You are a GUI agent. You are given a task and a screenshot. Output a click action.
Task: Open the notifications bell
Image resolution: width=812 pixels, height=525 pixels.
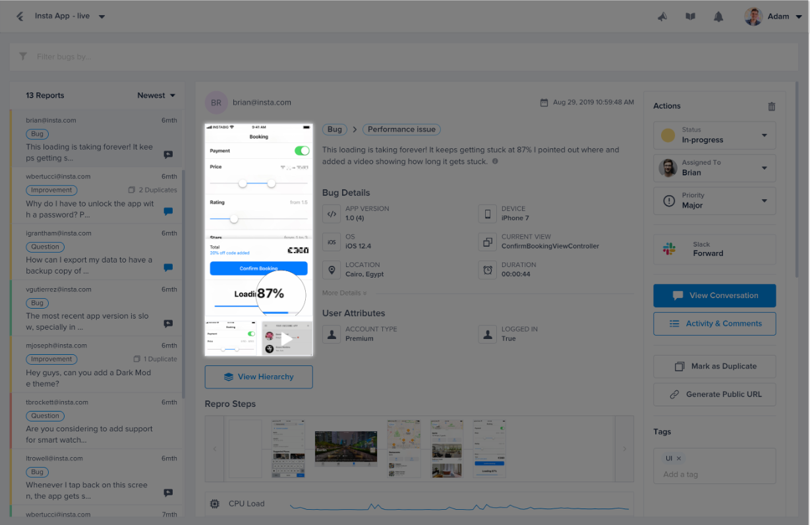point(718,16)
